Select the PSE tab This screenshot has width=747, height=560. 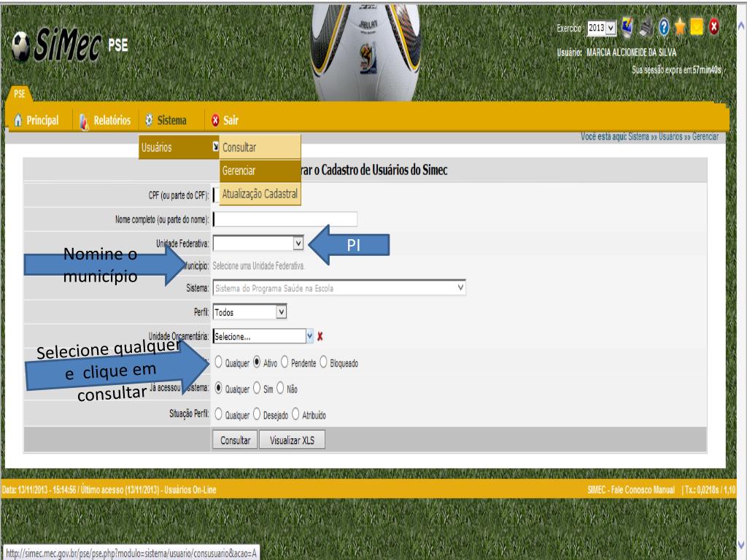click(x=20, y=94)
